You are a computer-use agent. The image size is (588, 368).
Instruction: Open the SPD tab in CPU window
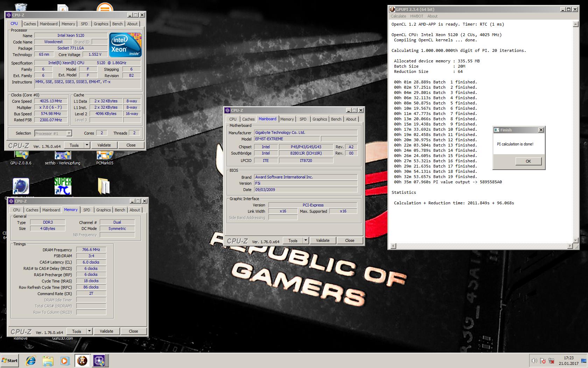click(x=84, y=24)
